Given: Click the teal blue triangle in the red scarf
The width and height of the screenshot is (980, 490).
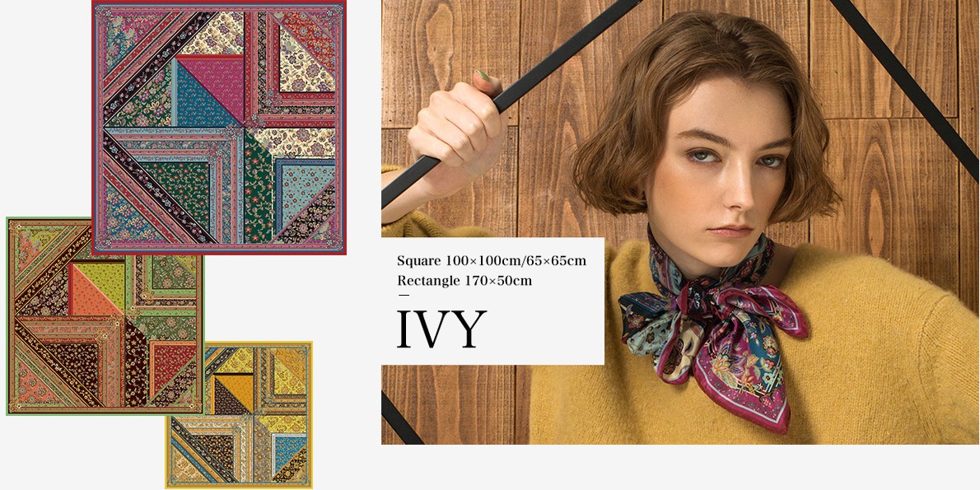Looking at the screenshot, I should pyautogui.click(x=198, y=100).
